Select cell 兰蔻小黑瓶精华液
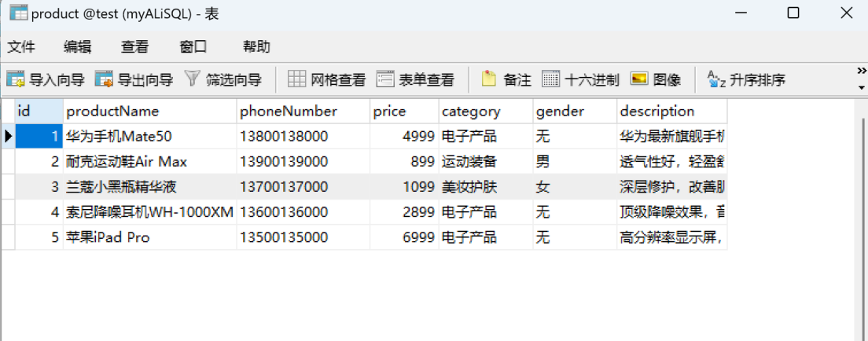868x341 pixels. click(150, 187)
